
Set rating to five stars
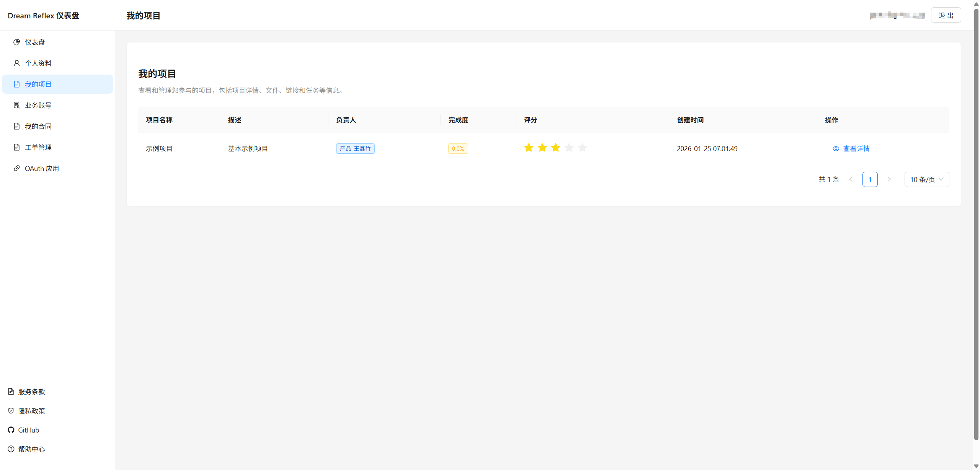582,148
